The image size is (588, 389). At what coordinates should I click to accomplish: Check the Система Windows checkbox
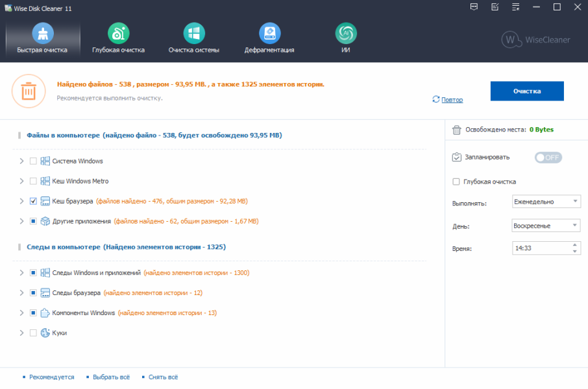pos(33,161)
